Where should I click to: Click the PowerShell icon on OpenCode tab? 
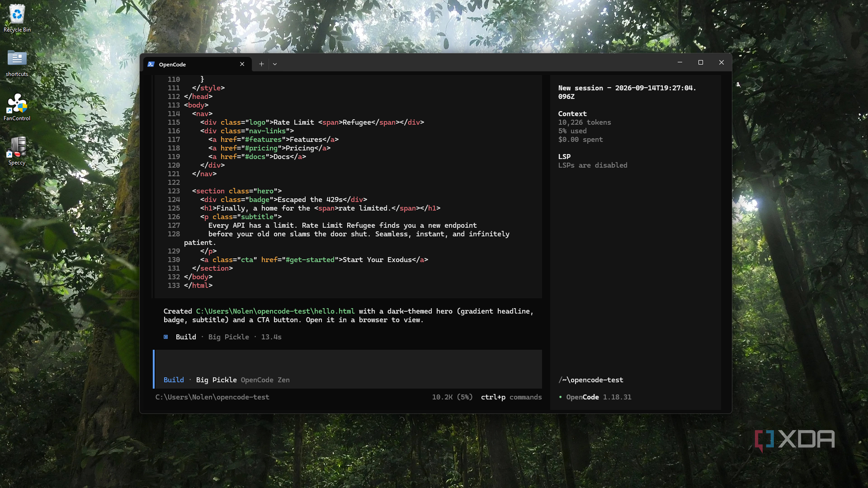151,64
